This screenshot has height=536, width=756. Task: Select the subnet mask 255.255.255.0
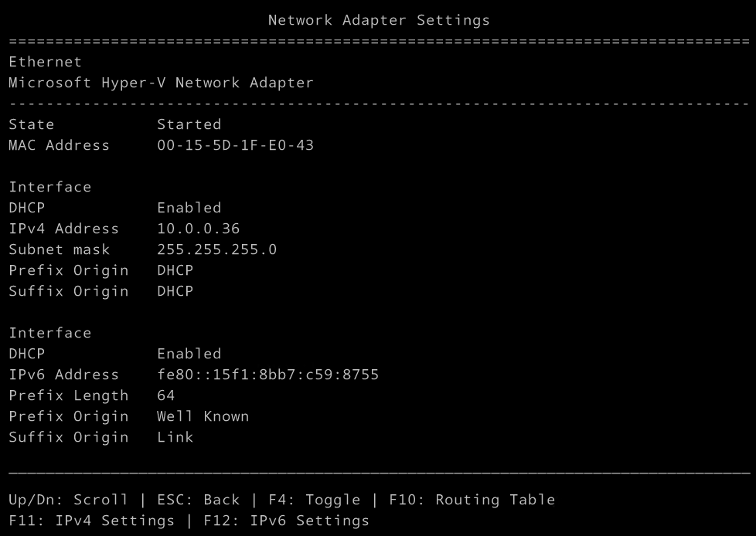coord(216,249)
